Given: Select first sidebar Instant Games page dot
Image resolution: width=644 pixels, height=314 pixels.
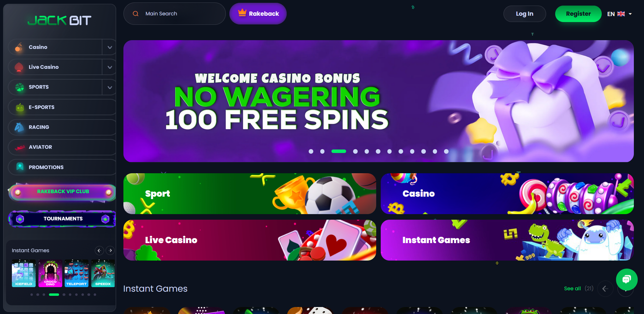Looking at the screenshot, I should (x=31, y=294).
